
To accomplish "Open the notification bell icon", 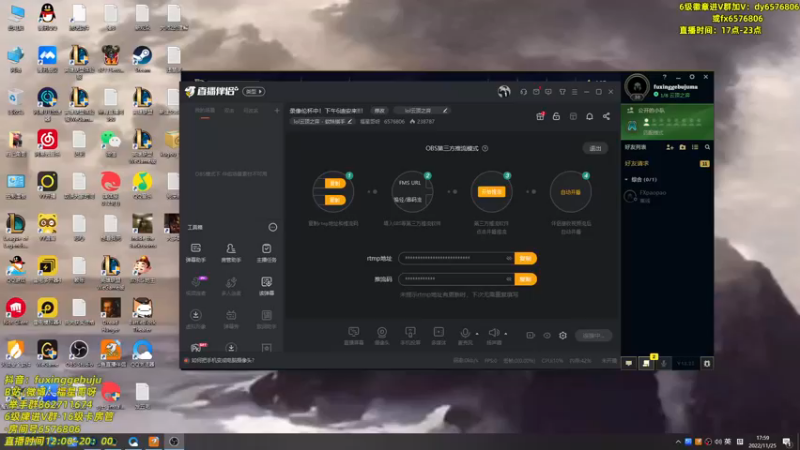I will (x=589, y=116).
